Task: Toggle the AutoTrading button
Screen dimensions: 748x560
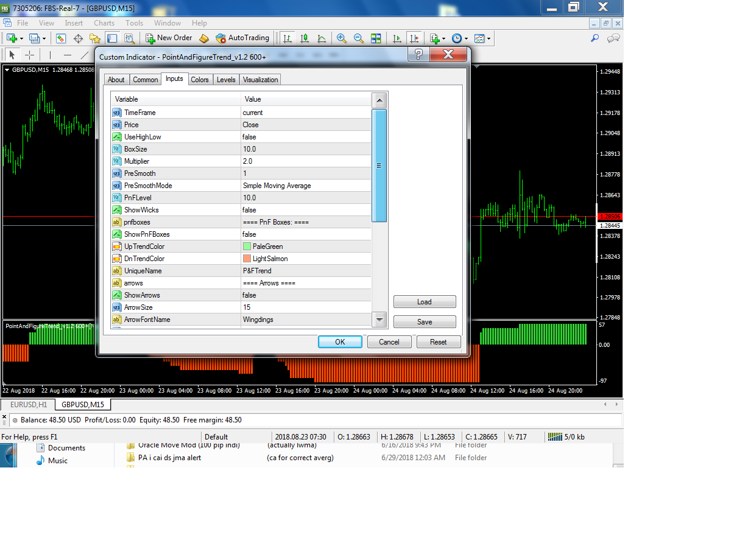Action: pos(242,38)
